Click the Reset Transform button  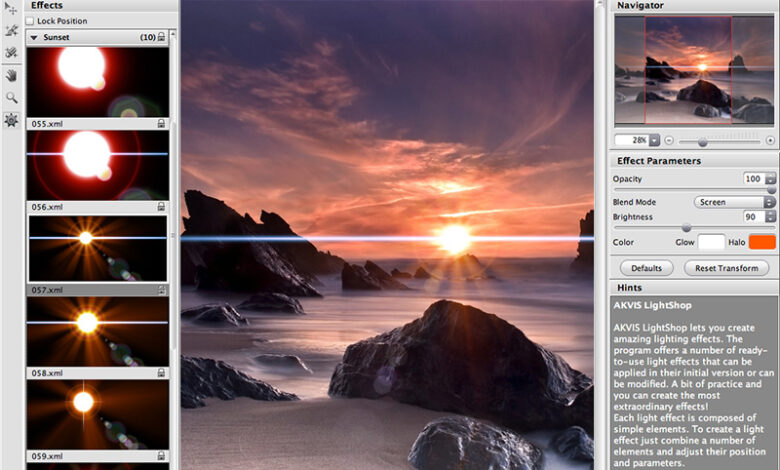click(726, 268)
